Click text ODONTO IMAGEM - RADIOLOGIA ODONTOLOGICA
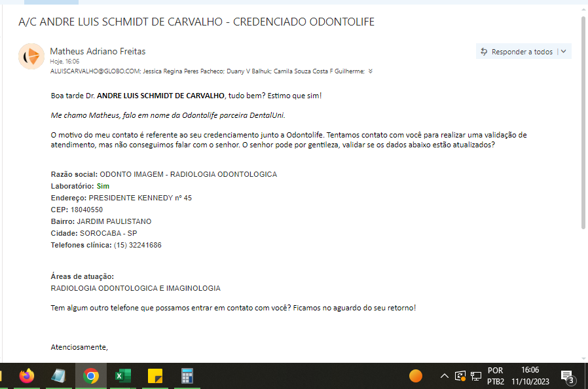Viewport: 588px width, 389px height. (x=188, y=174)
